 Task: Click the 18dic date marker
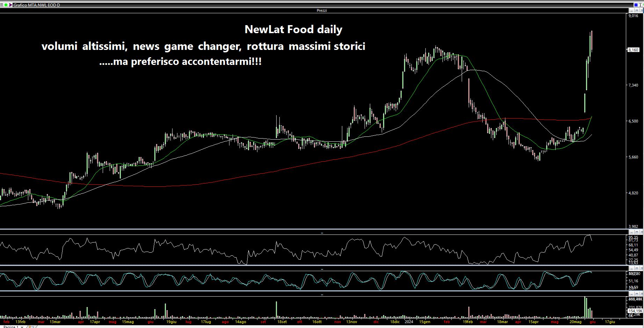395,322
